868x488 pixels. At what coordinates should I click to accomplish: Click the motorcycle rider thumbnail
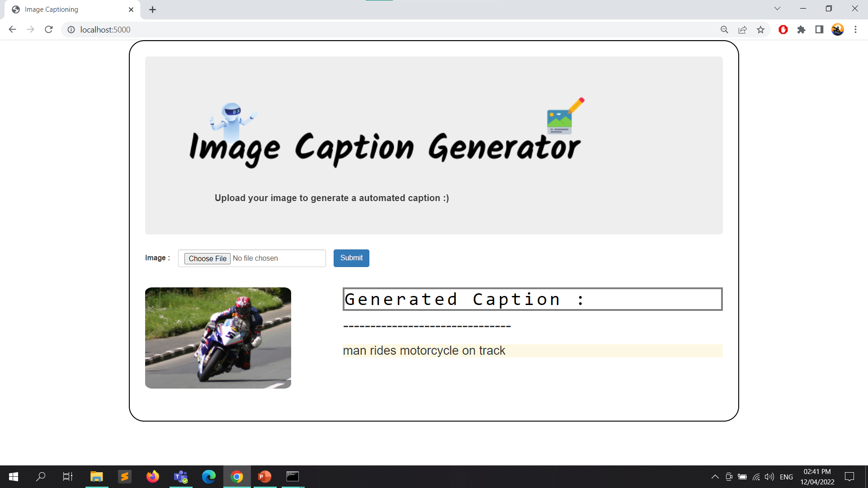(x=218, y=338)
